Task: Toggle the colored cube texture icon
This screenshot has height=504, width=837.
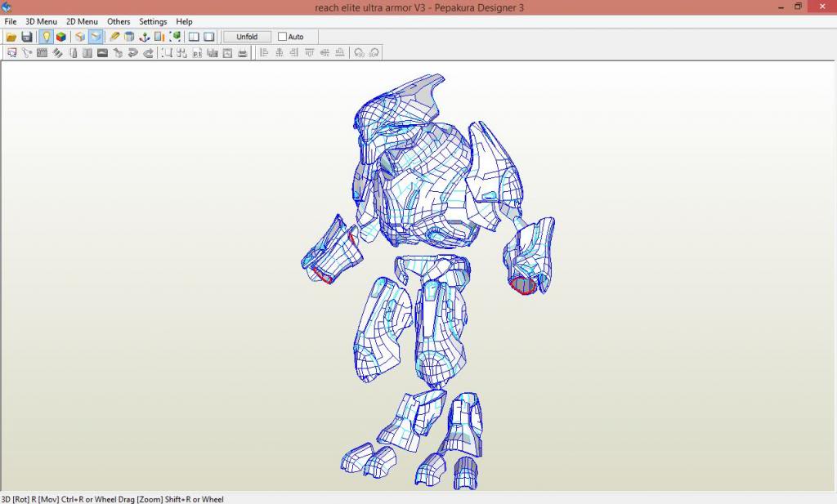Action: point(61,37)
